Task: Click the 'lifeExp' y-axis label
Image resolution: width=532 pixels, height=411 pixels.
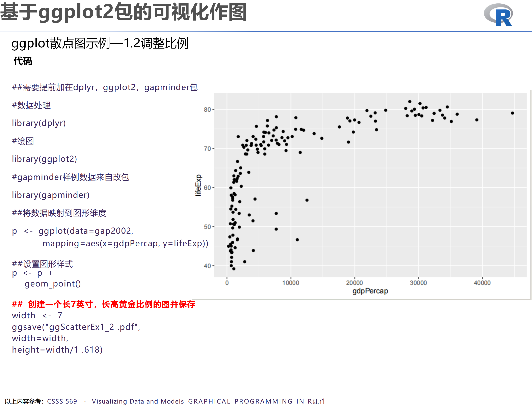Action: pyautogui.click(x=198, y=185)
